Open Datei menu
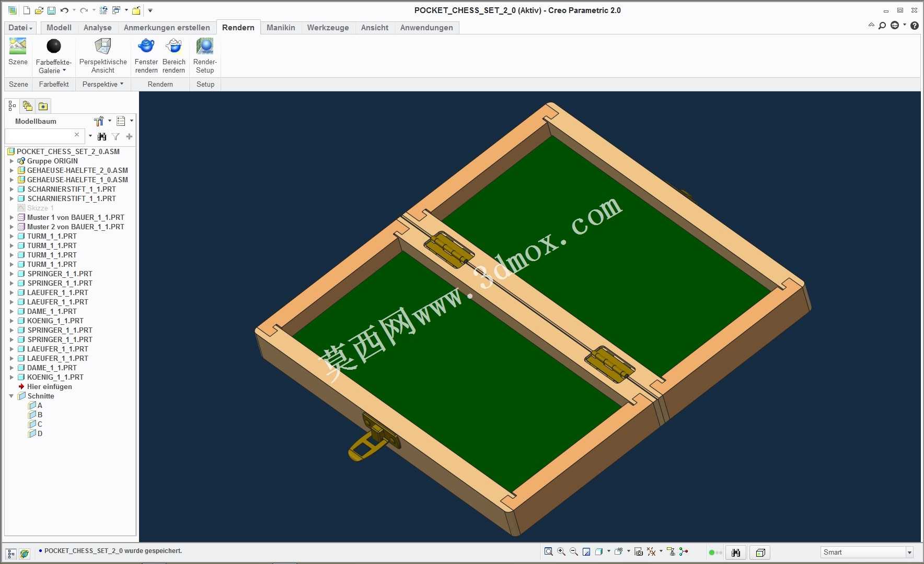This screenshot has height=564, width=924. coord(20,28)
